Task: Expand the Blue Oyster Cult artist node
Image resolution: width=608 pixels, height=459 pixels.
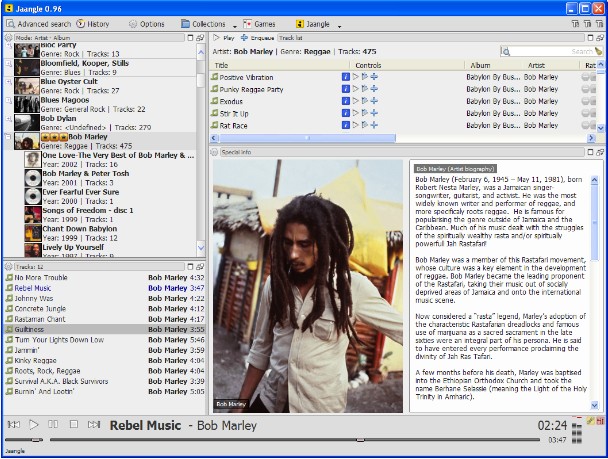Action: 8,82
